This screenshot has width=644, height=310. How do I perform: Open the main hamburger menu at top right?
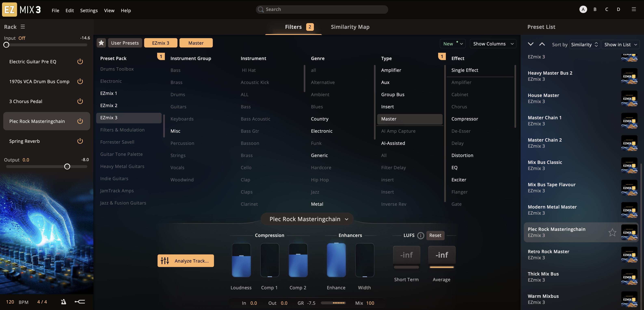[x=633, y=9]
